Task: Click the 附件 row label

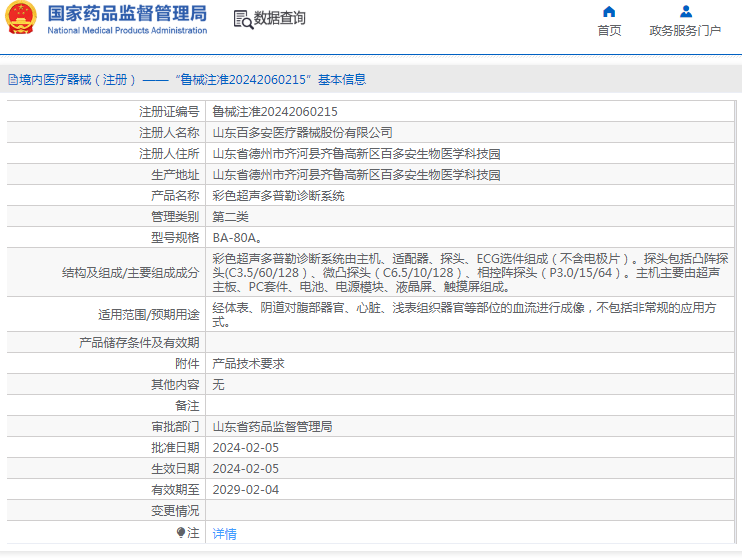Action: coord(187,363)
